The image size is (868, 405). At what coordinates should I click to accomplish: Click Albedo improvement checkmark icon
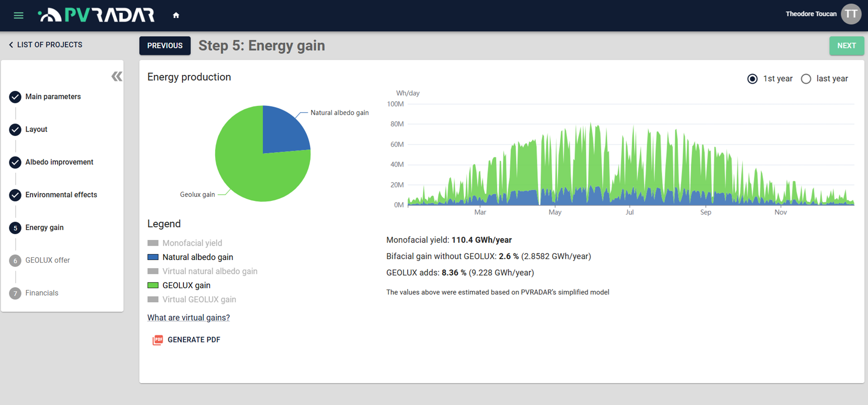coord(15,162)
